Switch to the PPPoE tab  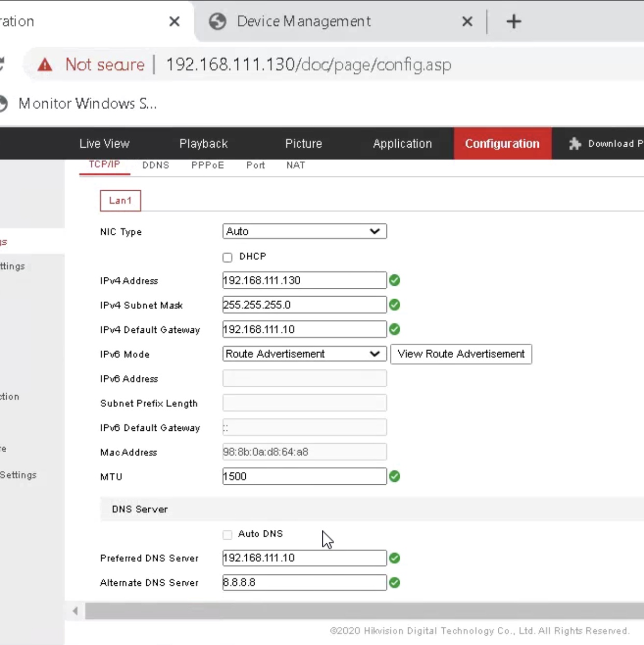[x=207, y=165]
